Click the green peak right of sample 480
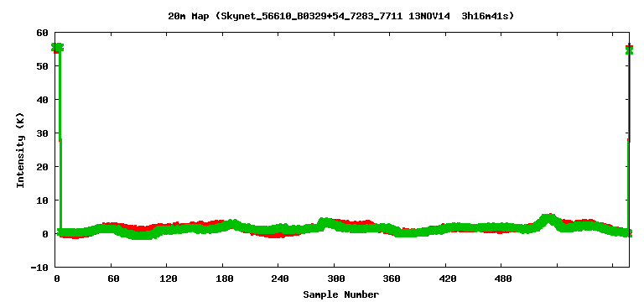 [x=548, y=219]
